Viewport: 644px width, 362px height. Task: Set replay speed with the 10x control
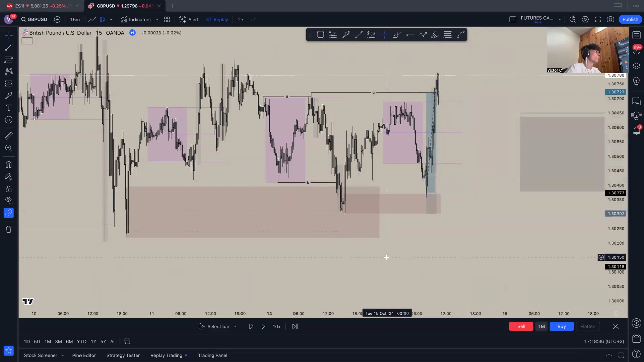pos(276,326)
